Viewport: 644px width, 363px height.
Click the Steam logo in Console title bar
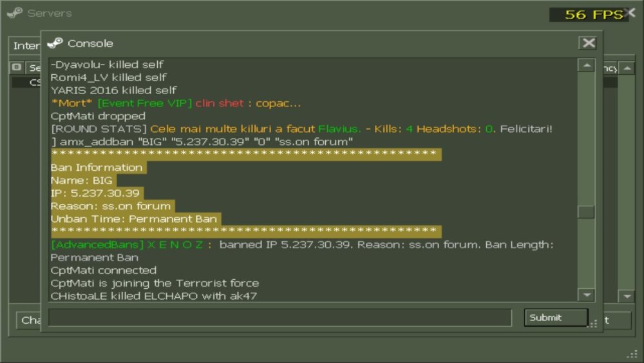[55, 43]
